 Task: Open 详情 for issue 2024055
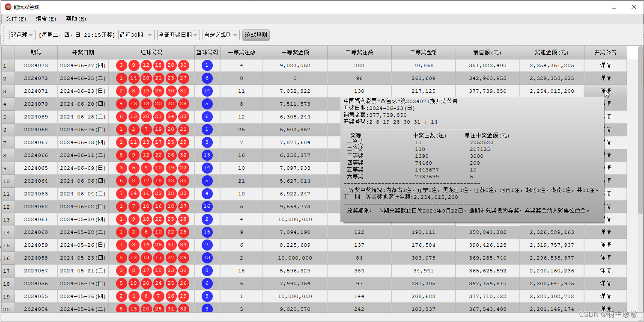coord(605,296)
